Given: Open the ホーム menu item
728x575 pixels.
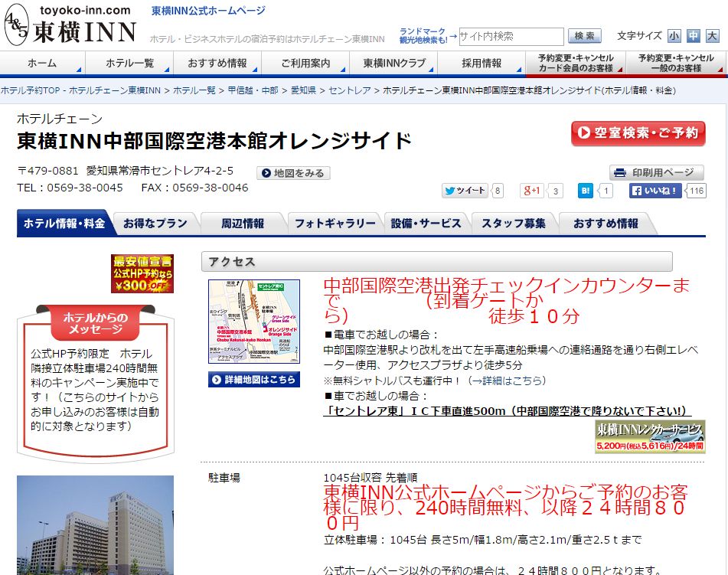Looking at the screenshot, I should pyautogui.click(x=42, y=64).
